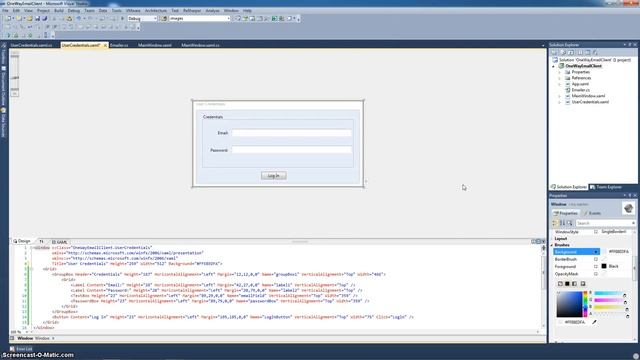The height and width of the screenshot is (360, 640).
Task: Expand the MainWindow.xaml node
Action: [x=560, y=96]
